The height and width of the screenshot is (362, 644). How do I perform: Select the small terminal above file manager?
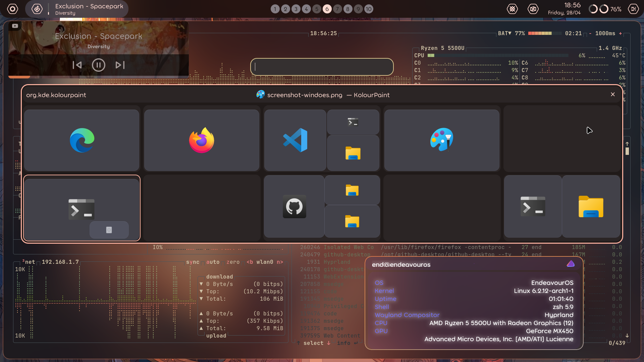click(353, 122)
